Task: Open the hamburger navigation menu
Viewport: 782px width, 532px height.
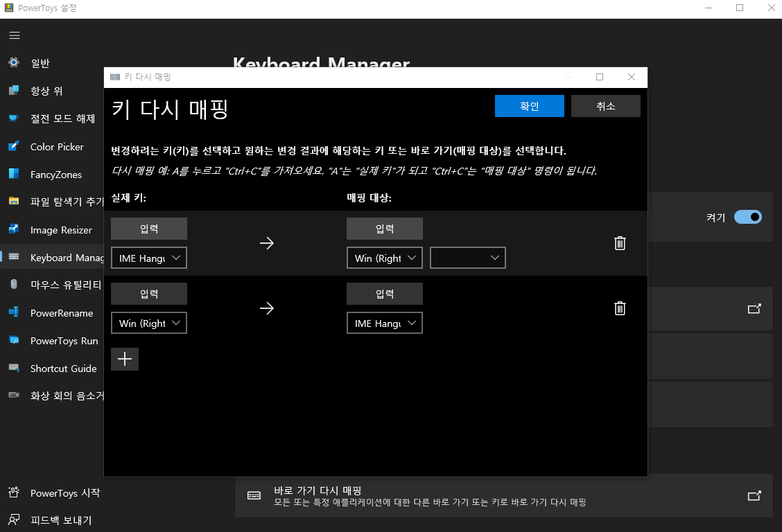Action: (15, 35)
